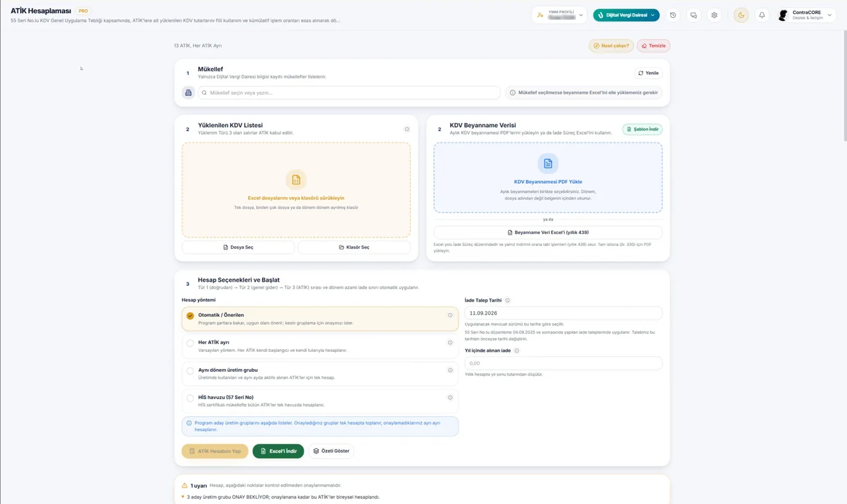The width and height of the screenshot is (847, 504).
Task: Click the warning triangle icon beside 1 uyarı
Action: pos(185,485)
